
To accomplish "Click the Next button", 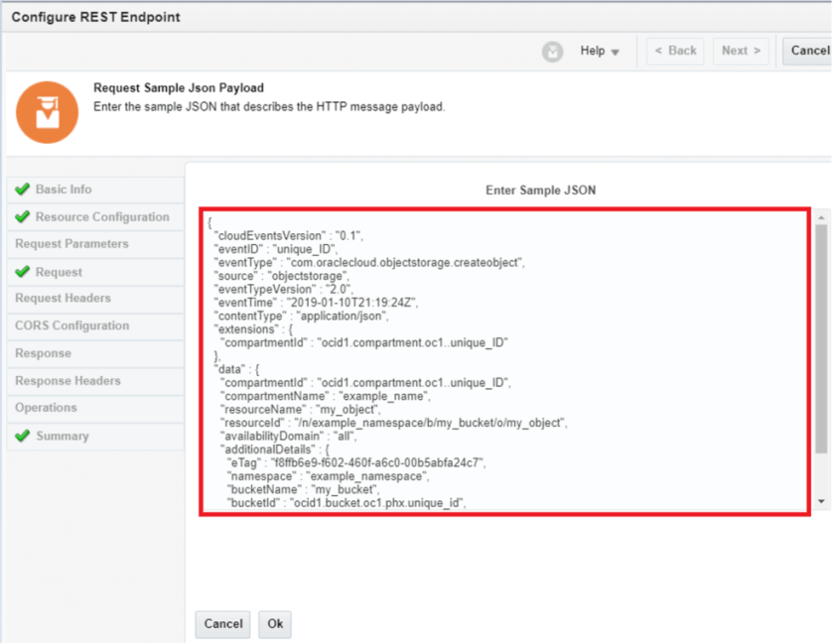I will (741, 51).
